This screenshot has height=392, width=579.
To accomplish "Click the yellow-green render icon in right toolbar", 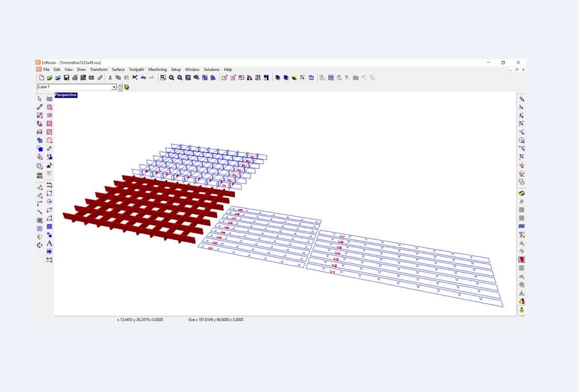I will tap(521, 194).
